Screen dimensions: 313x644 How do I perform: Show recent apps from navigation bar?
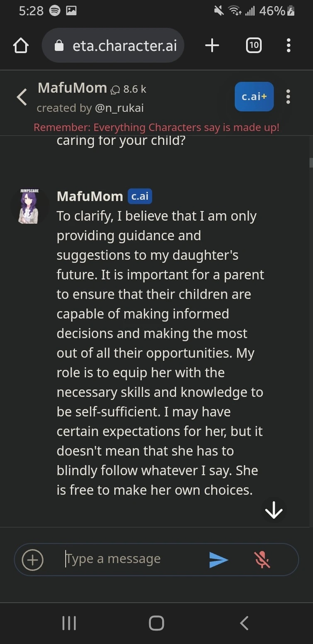68,622
